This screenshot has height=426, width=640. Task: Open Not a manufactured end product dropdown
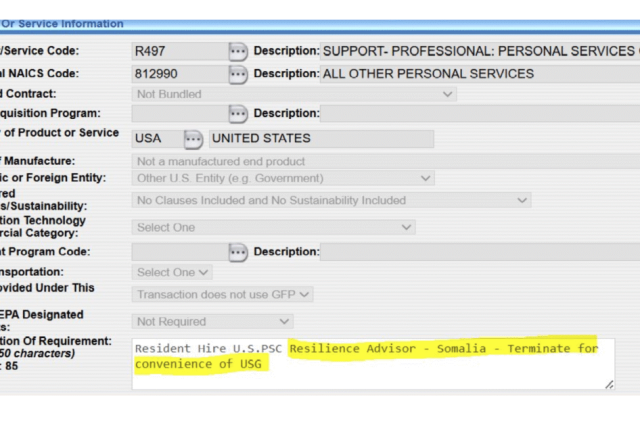[x=386, y=162]
